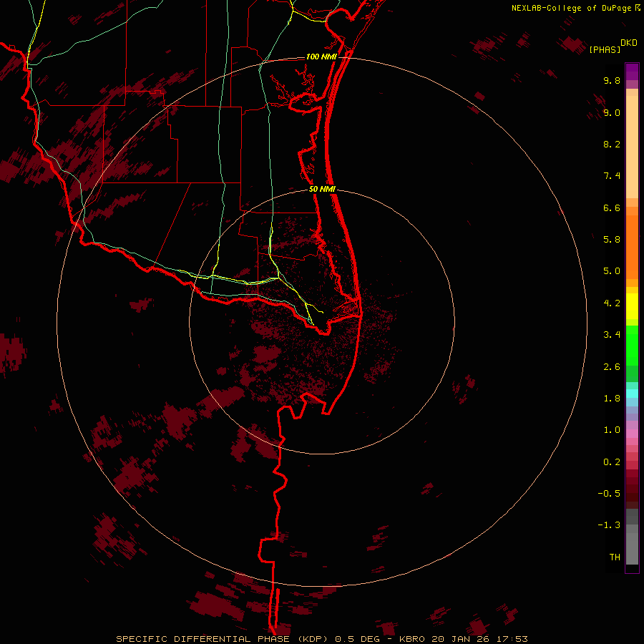Click the [PHAS] label above the color bar

coord(605,50)
